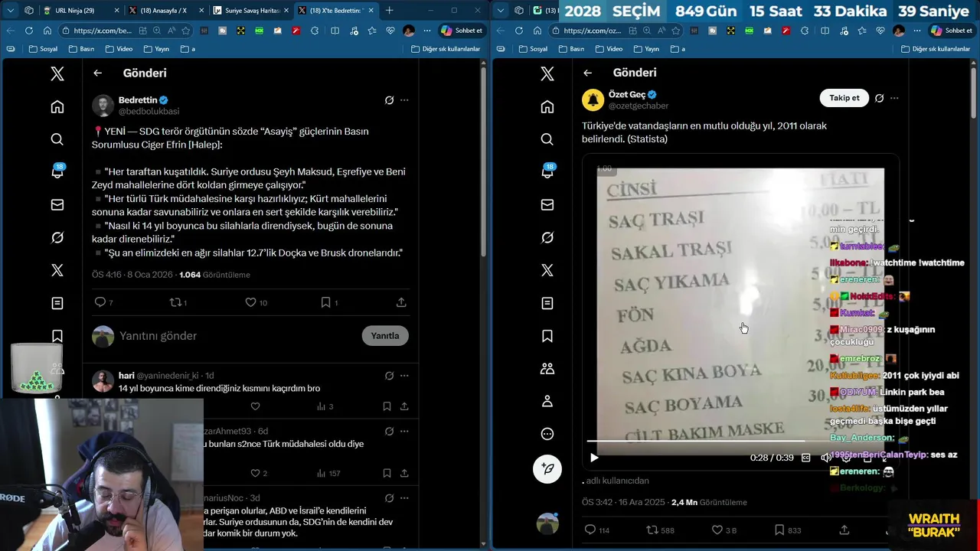The height and width of the screenshot is (551, 980).
Task: Open Bookmarks icon in left X sidebar
Action: point(57,336)
